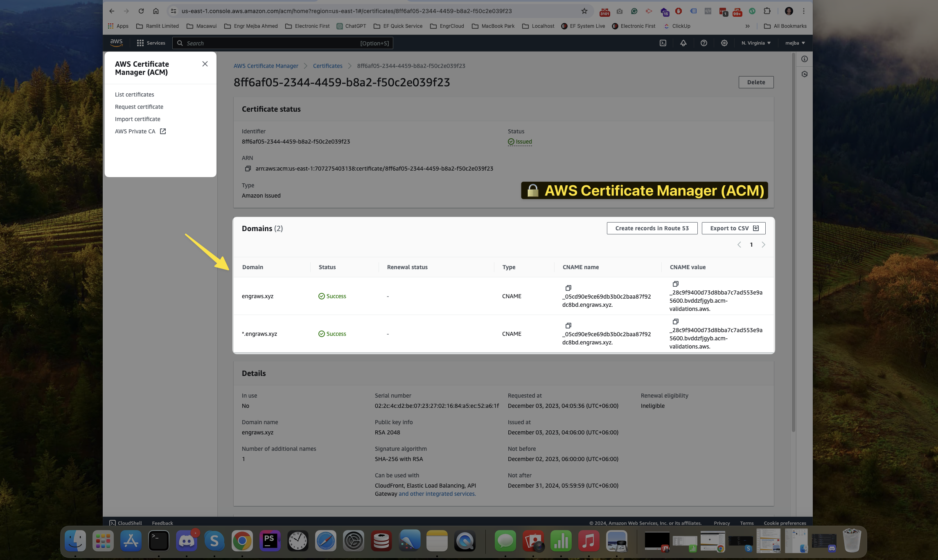Open the All Bookmarks folder
The image size is (938, 560).
[785, 26]
